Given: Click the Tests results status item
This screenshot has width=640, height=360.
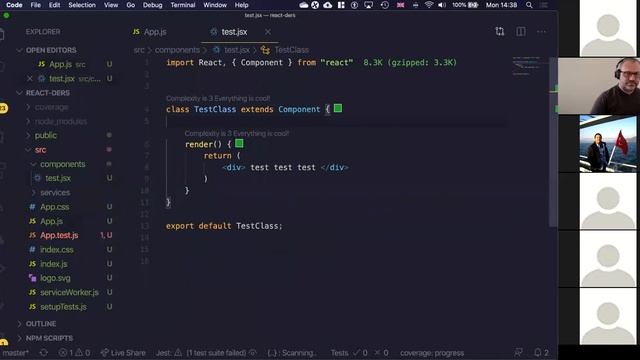Looking at the screenshot, I should [x=359, y=353].
